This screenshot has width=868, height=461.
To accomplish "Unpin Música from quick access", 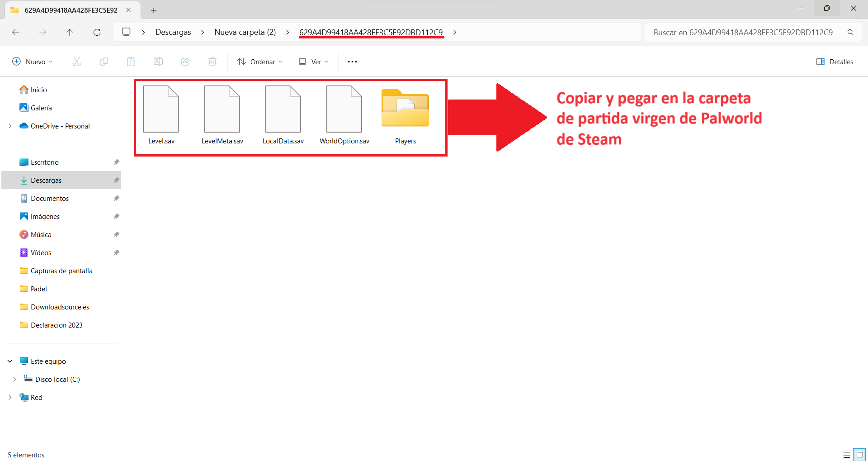I will 116,234.
